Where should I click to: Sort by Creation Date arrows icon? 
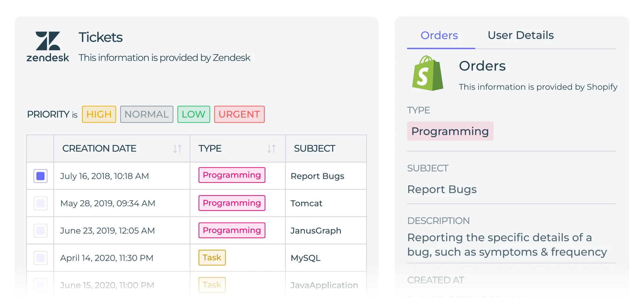tap(178, 149)
